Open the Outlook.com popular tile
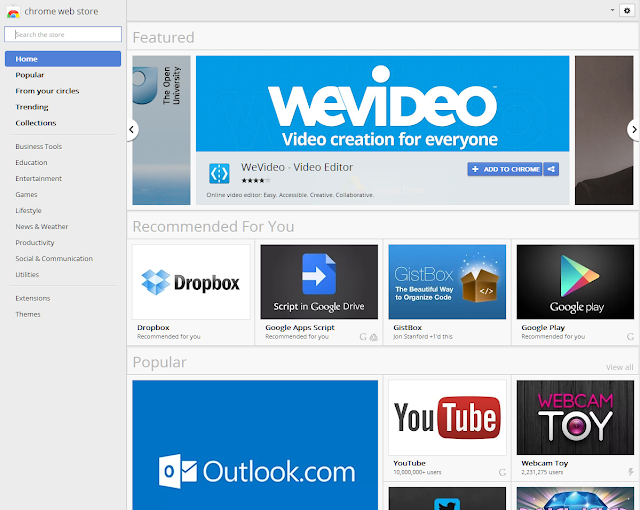 255,445
